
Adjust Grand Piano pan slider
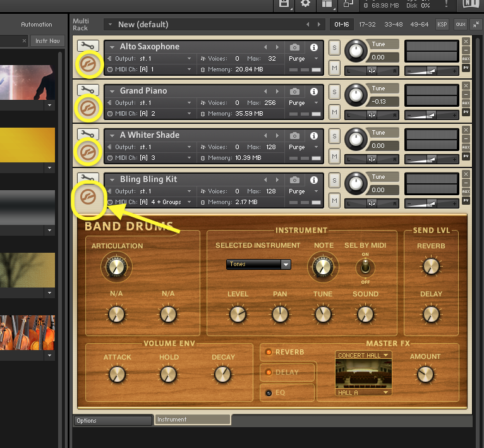[372, 115]
